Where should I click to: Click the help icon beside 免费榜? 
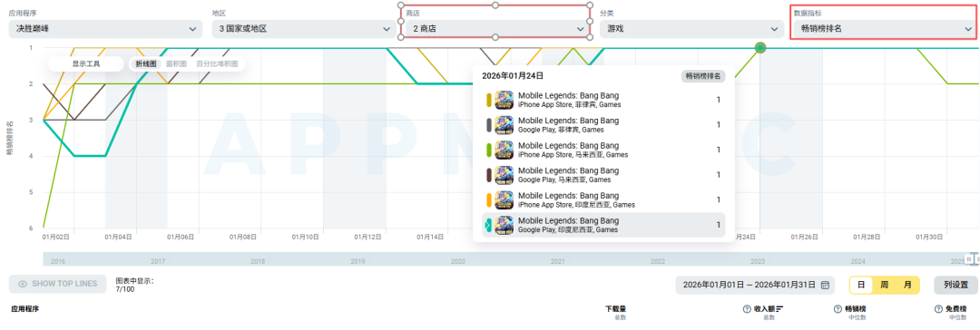938,309
